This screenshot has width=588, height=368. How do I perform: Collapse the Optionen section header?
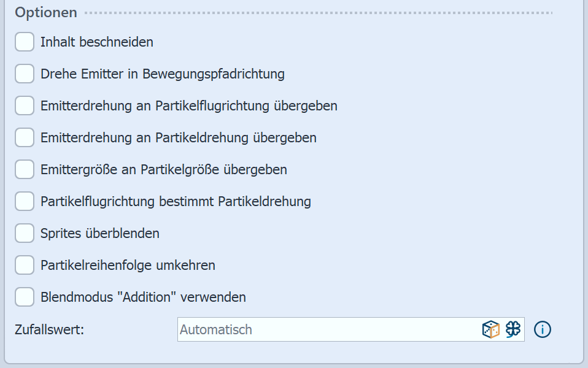pos(45,12)
